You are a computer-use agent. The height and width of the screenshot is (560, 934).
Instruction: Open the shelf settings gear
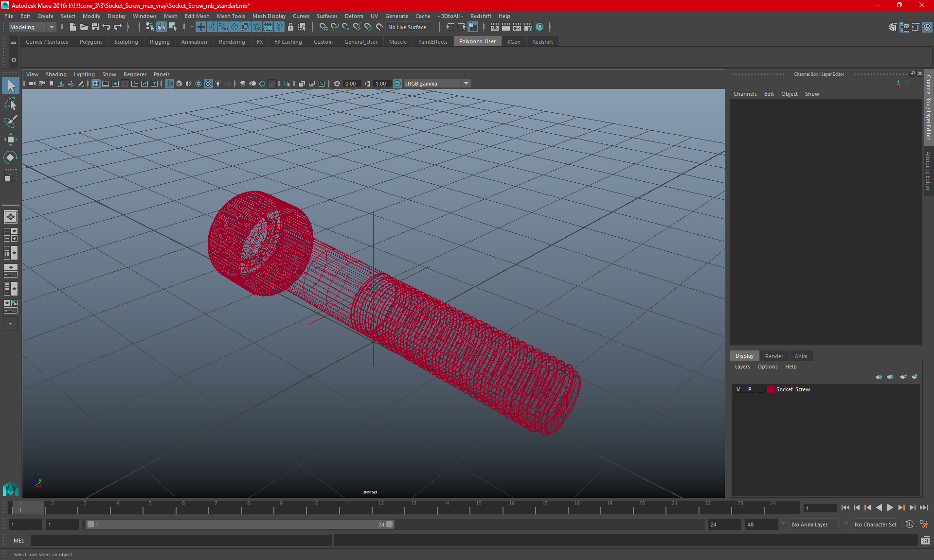click(x=14, y=60)
